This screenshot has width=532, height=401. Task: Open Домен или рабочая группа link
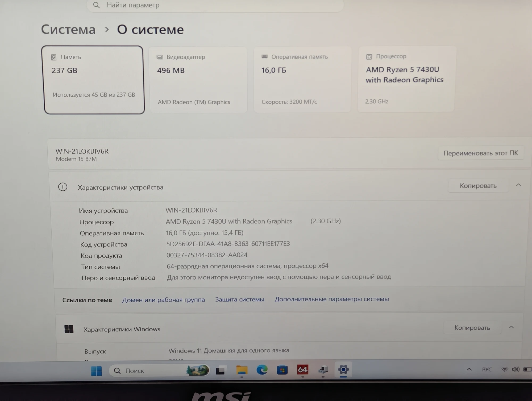pos(164,300)
